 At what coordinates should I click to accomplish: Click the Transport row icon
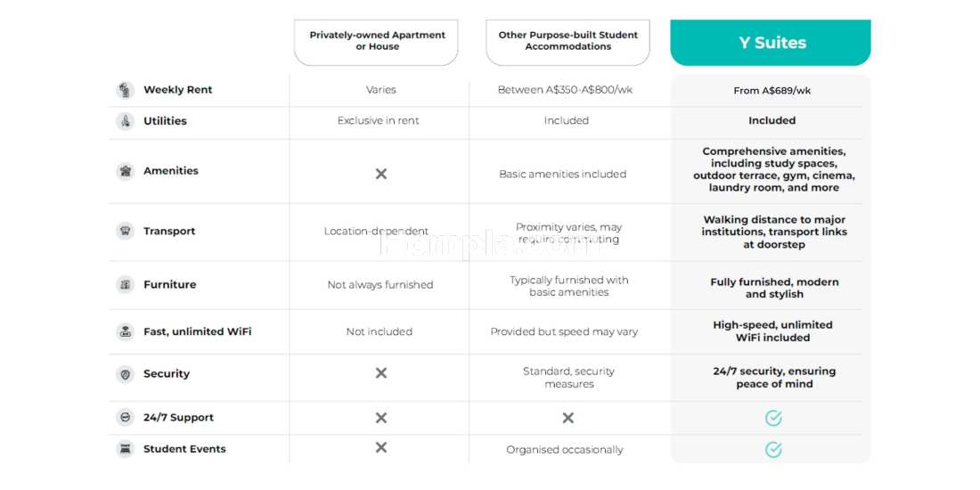126,232
